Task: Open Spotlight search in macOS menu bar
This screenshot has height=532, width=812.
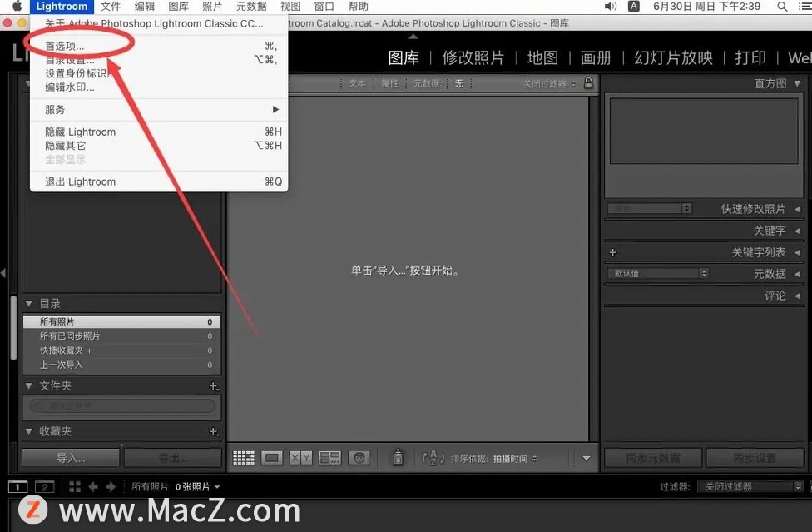Action: click(x=783, y=7)
